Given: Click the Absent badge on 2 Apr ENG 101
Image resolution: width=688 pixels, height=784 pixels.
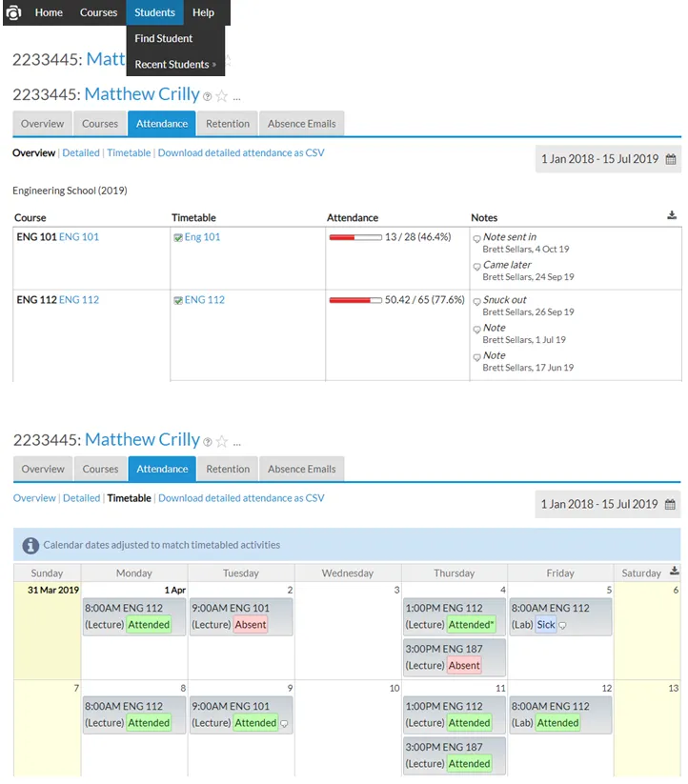Looking at the screenshot, I should (x=251, y=625).
